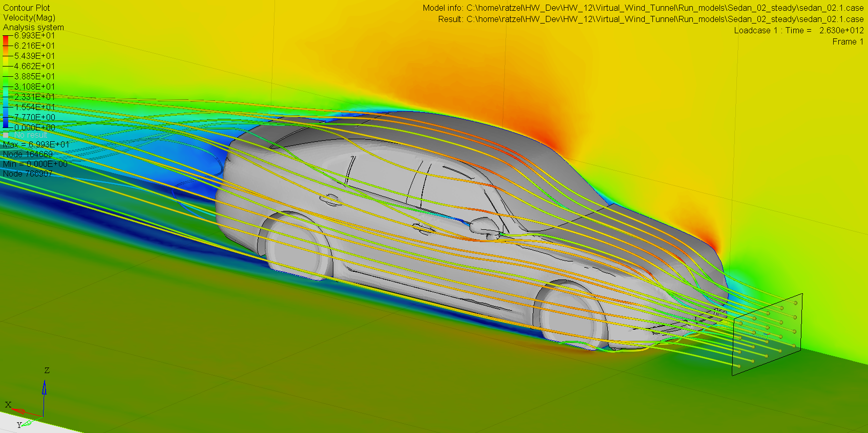Image resolution: width=868 pixels, height=433 pixels.
Task: Click the 'Result:' file path note
Action: [651, 19]
